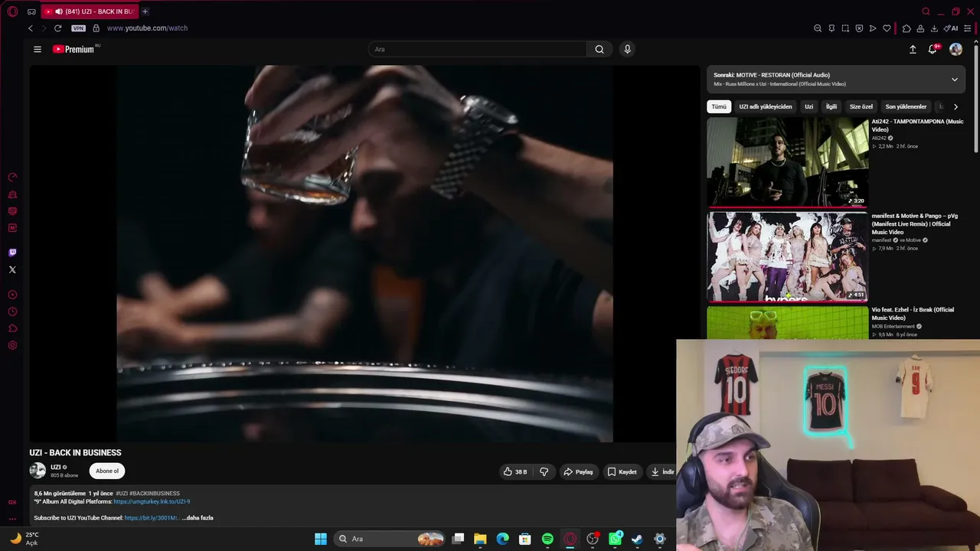Subscribe with the 'Abone ol' button
Image resolution: width=980 pixels, height=551 pixels.
tap(107, 471)
